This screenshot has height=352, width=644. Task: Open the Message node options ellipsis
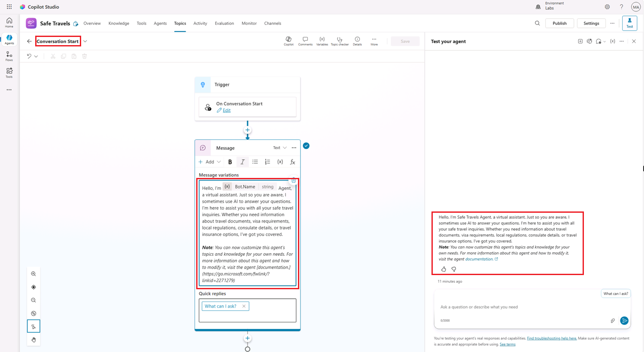tap(294, 148)
